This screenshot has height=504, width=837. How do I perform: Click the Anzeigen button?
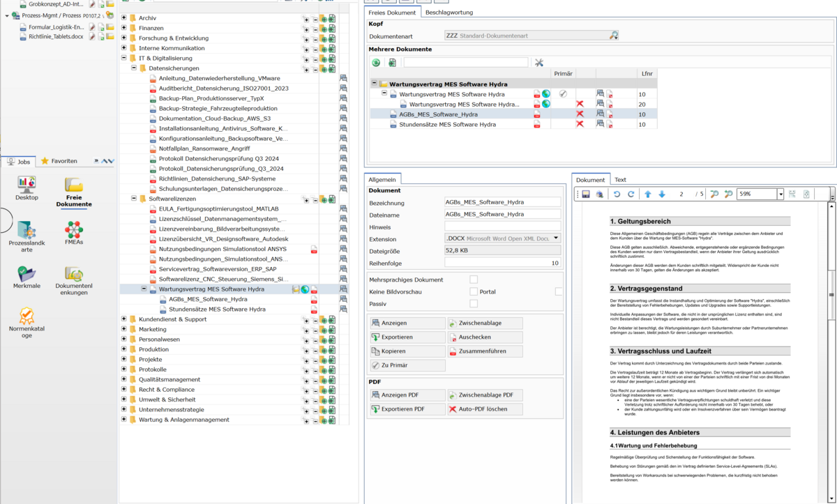coord(407,323)
